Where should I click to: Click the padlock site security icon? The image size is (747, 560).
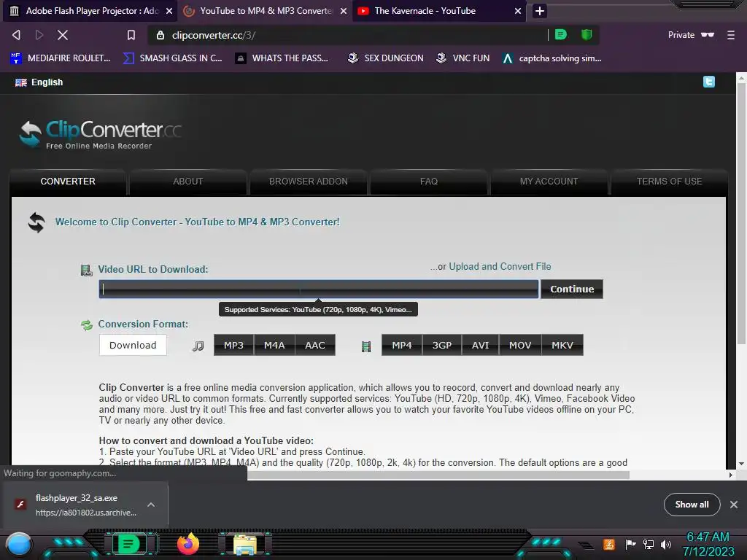pyautogui.click(x=160, y=35)
